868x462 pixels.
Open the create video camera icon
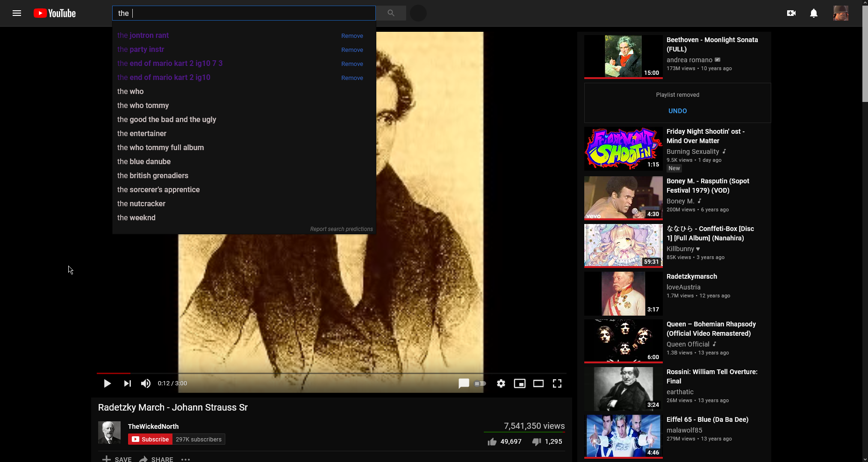coord(791,13)
